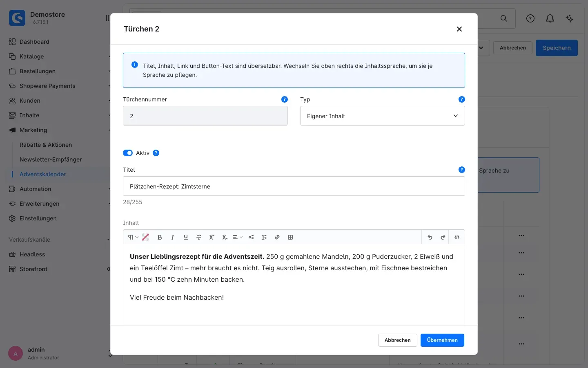Screen dimensions: 588x368
Task: Underline the selected text
Action: coord(186,237)
